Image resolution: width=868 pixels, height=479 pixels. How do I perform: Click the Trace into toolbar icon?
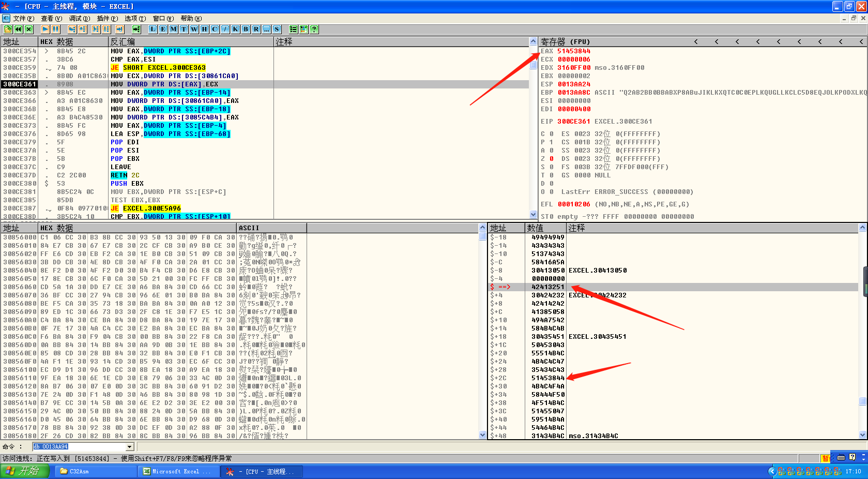pos(96,29)
